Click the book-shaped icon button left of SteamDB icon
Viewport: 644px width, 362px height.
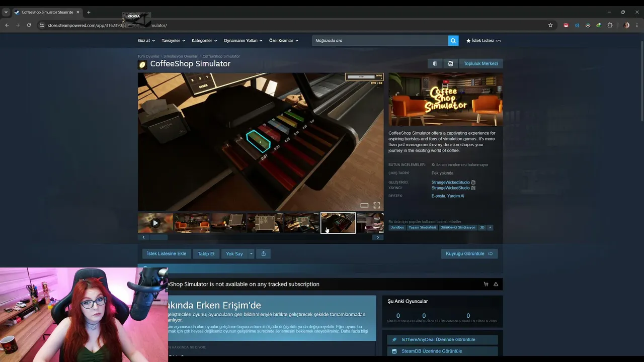(x=435, y=64)
